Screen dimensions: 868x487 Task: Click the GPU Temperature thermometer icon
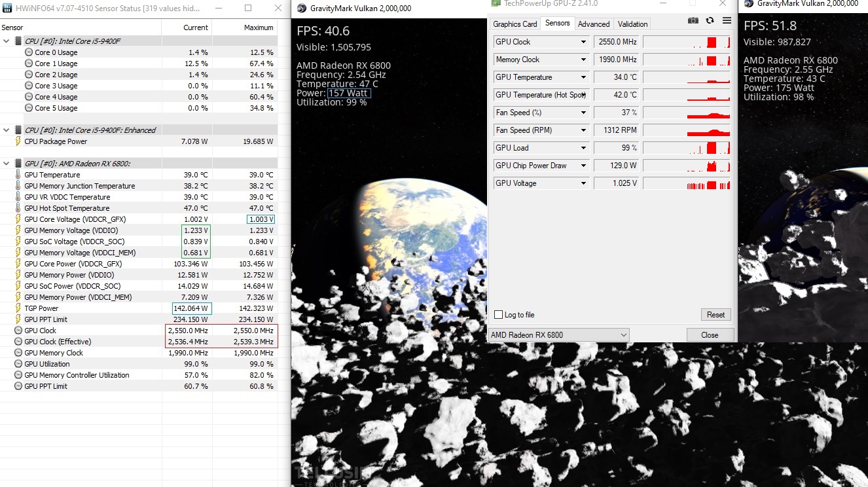(18, 175)
